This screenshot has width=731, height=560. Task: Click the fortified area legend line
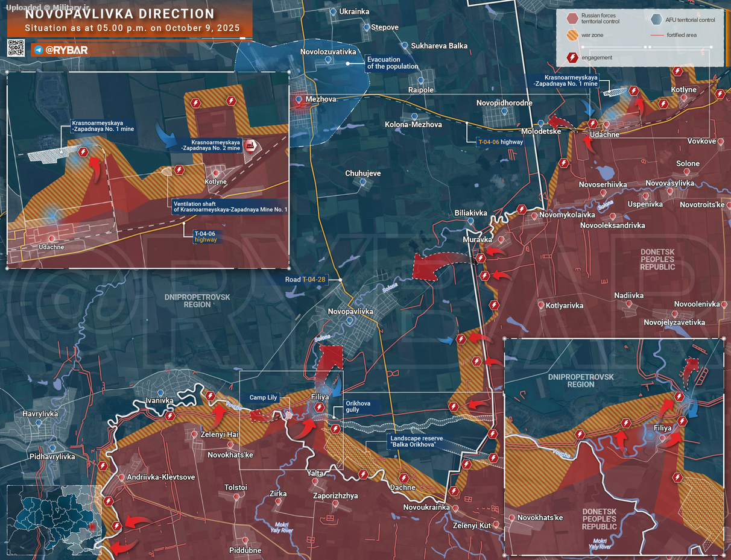(x=656, y=36)
